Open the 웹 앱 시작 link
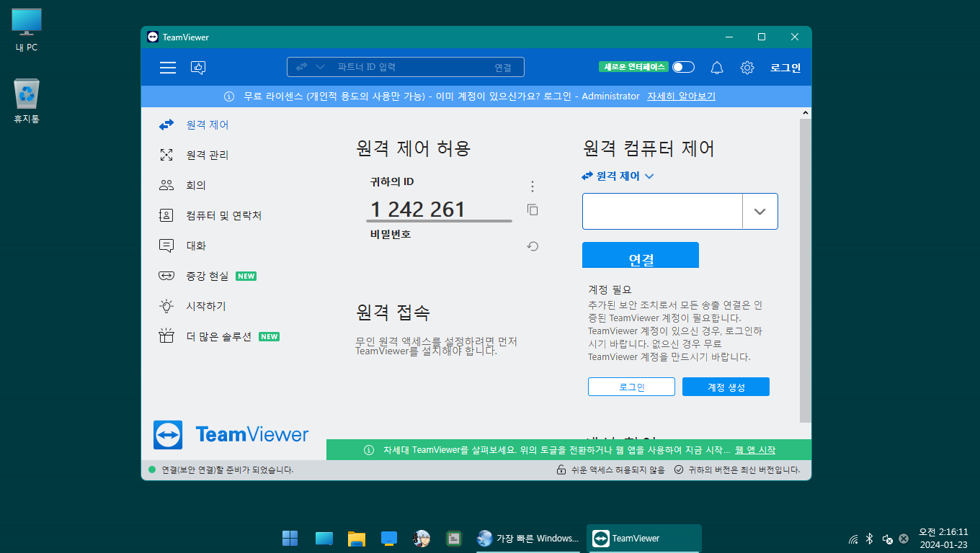The width and height of the screenshot is (980, 553). 755,450
